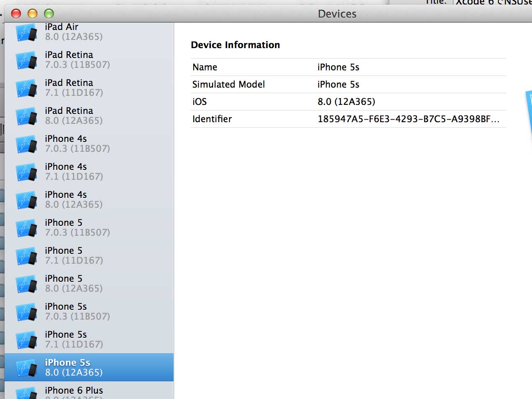532x399 pixels.
Task: Click the yellow minimize window button
Action: click(32, 14)
